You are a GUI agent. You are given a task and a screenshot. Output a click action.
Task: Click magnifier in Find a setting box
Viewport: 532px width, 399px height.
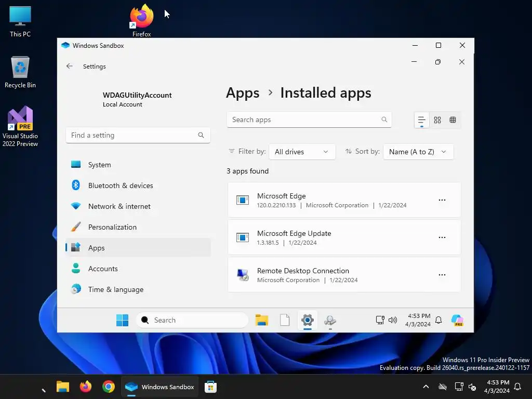(x=201, y=135)
